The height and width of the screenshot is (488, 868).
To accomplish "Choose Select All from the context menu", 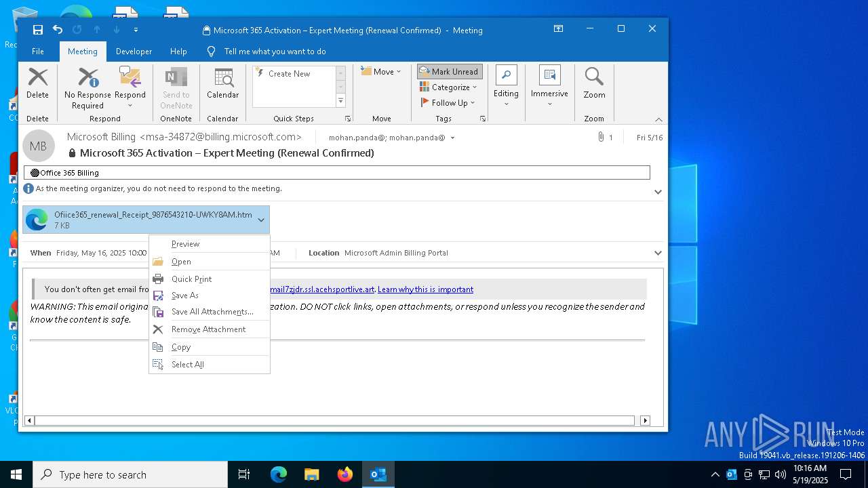I will click(210, 365).
